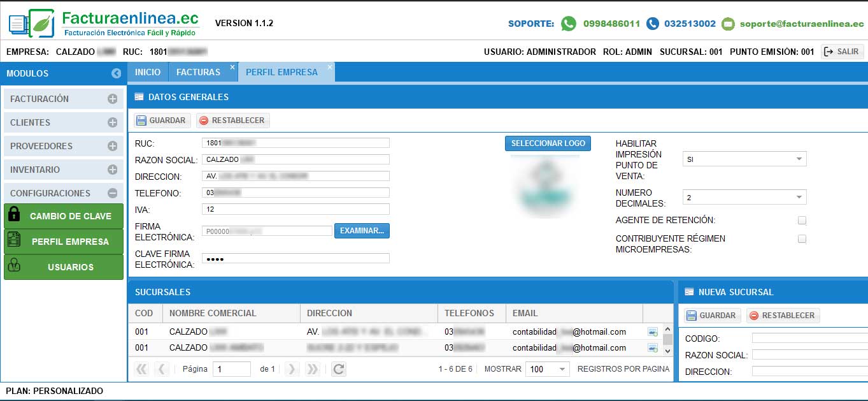The width and height of the screenshot is (868, 401).
Task: Enable the Agente de Retención checkbox
Action: point(802,219)
